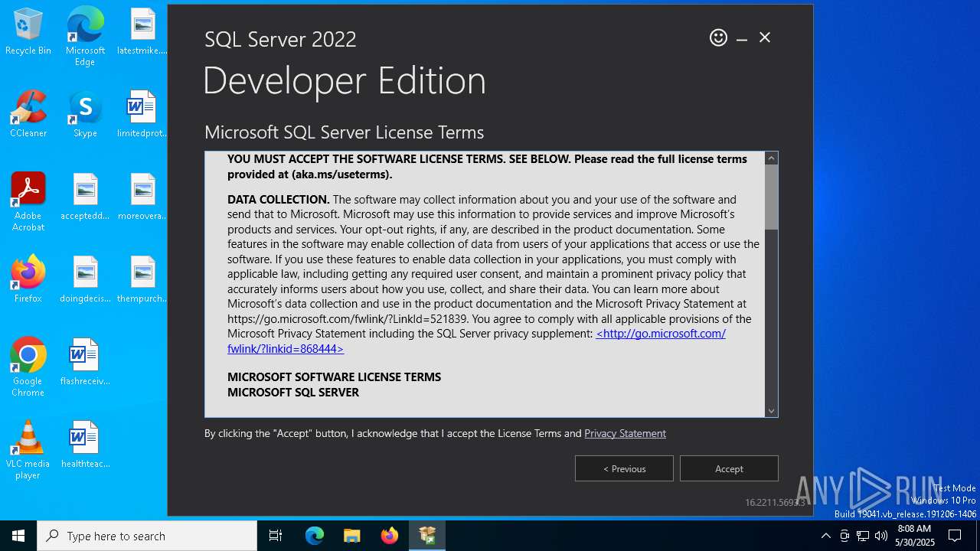Go back with the Previous button

(x=624, y=468)
